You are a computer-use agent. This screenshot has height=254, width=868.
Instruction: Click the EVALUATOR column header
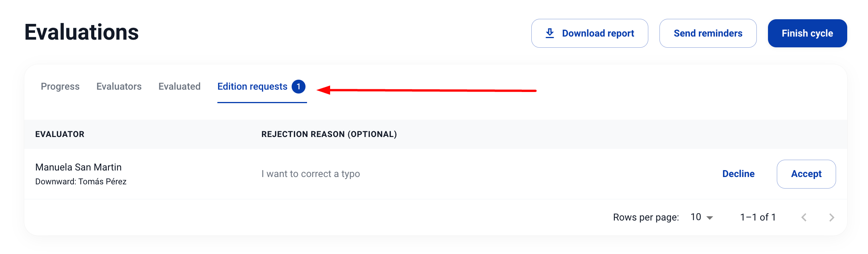click(x=60, y=134)
